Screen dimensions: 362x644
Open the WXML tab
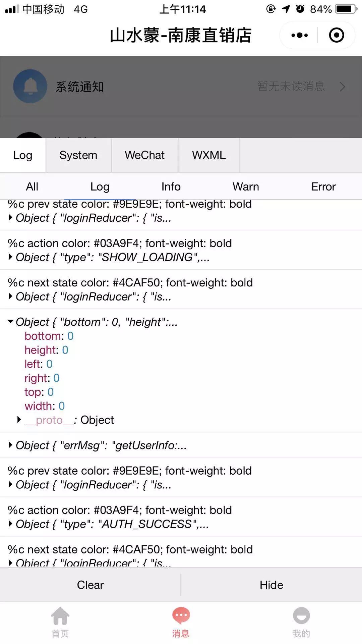(x=209, y=155)
